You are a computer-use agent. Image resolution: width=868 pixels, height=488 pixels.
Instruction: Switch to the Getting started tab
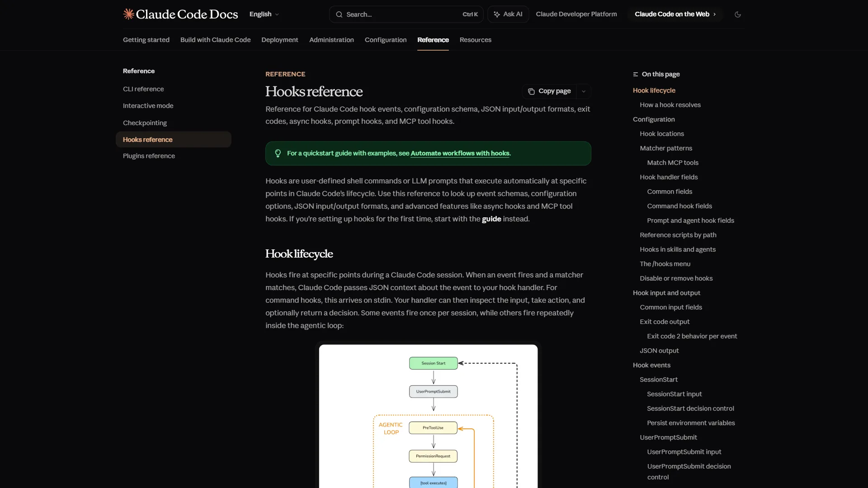pyautogui.click(x=146, y=40)
